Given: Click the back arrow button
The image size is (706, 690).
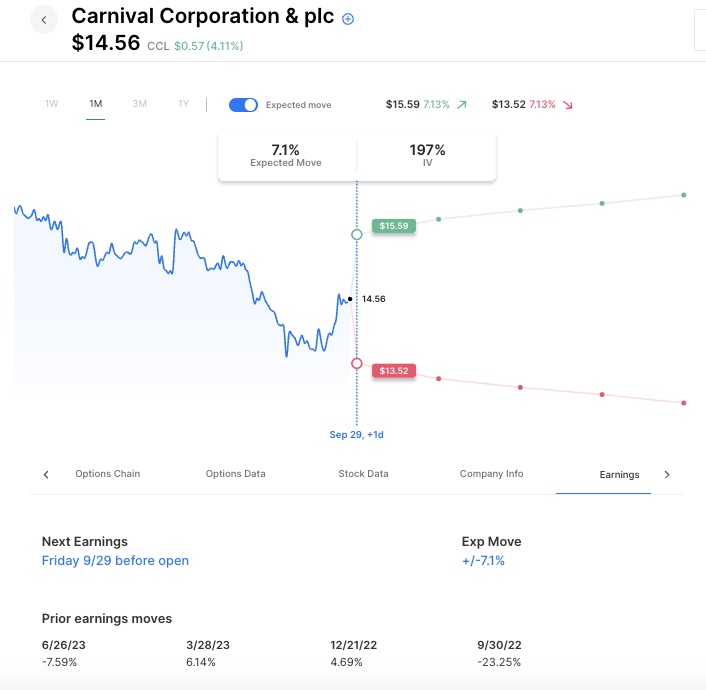Looking at the screenshot, I should [44, 20].
